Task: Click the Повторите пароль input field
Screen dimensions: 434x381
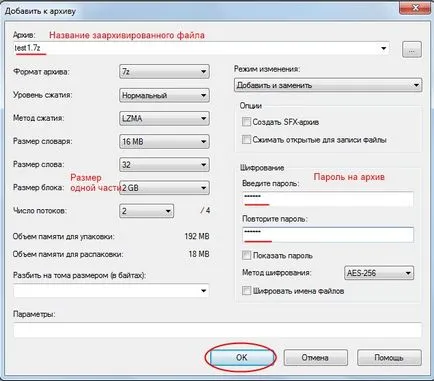Action: point(328,235)
